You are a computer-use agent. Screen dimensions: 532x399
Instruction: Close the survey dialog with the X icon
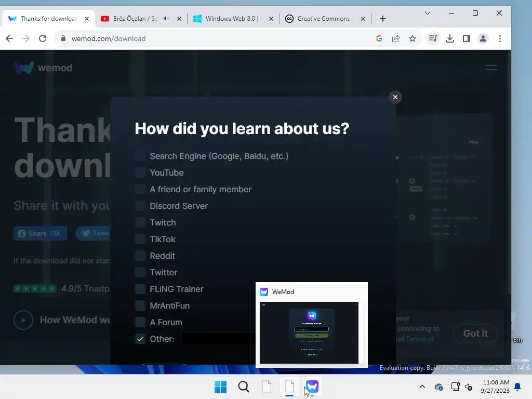395,97
